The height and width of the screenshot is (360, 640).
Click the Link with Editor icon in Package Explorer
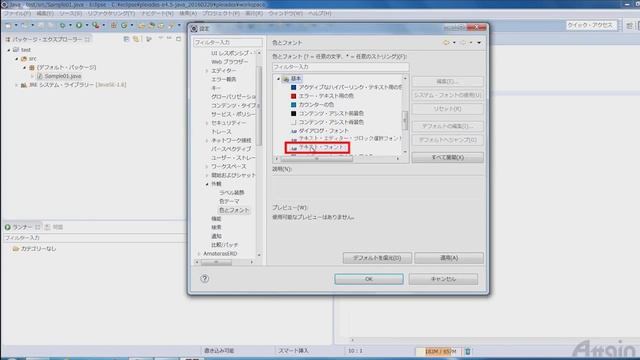pos(136,39)
